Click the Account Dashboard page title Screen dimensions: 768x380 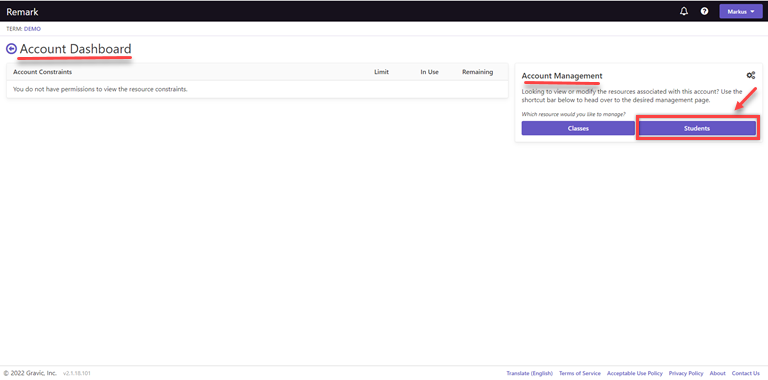point(75,49)
